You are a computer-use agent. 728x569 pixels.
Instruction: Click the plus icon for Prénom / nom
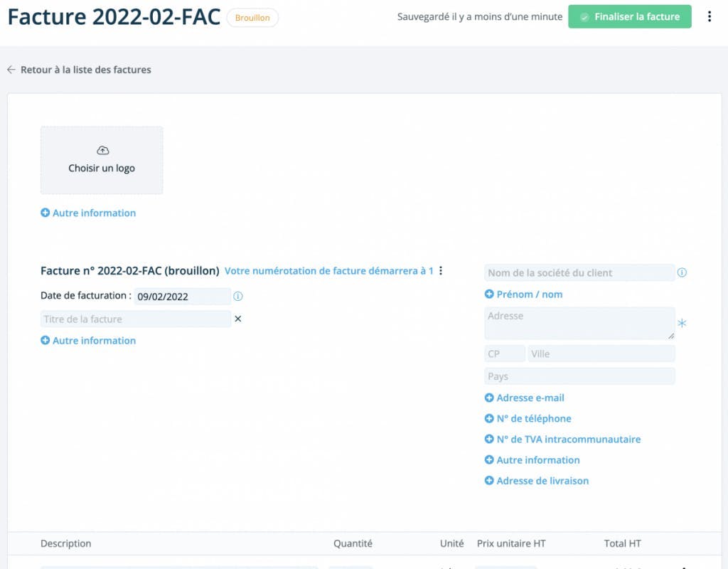click(x=489, y=294)
